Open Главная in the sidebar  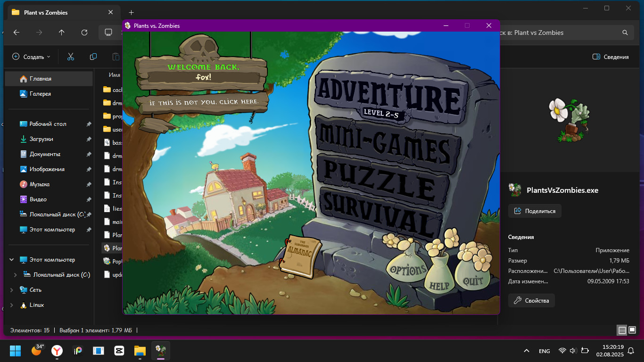pos(49,79)
